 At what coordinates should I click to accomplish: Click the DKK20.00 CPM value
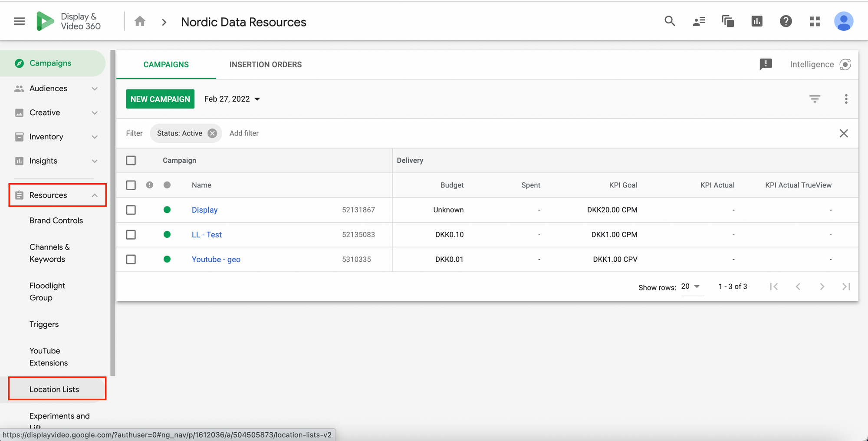[x=612, y=210]
